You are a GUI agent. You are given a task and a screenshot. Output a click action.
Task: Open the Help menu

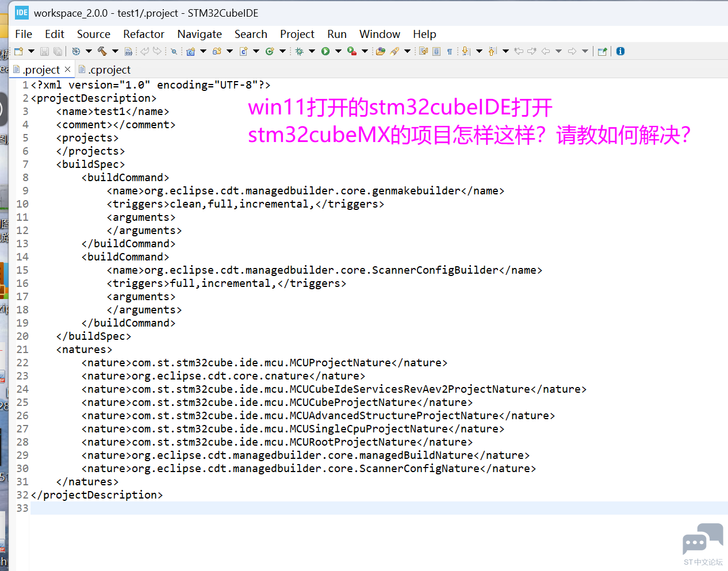(x=424, y=34)
